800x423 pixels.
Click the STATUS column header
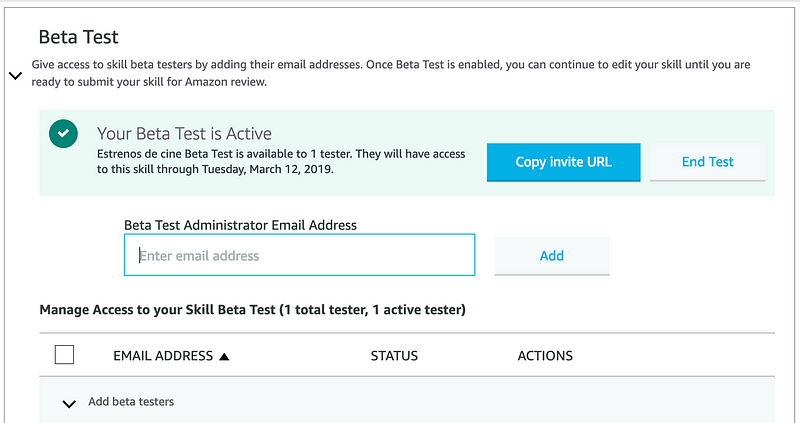pos(394,356)
